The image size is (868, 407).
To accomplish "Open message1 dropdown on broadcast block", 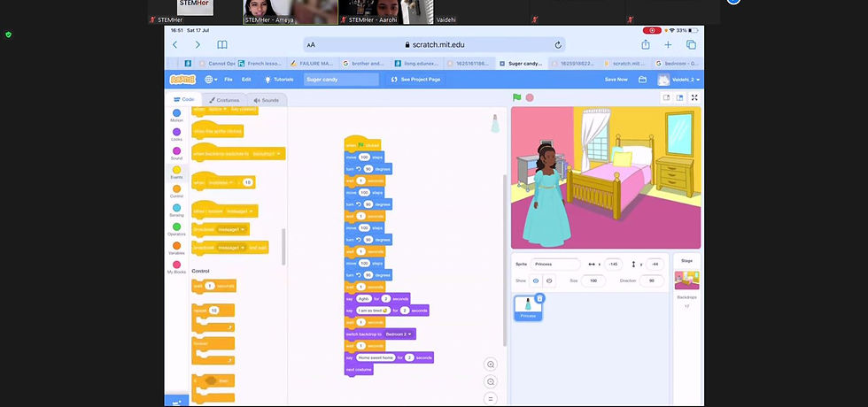I will pyautogui.click(x=231, y=229).
